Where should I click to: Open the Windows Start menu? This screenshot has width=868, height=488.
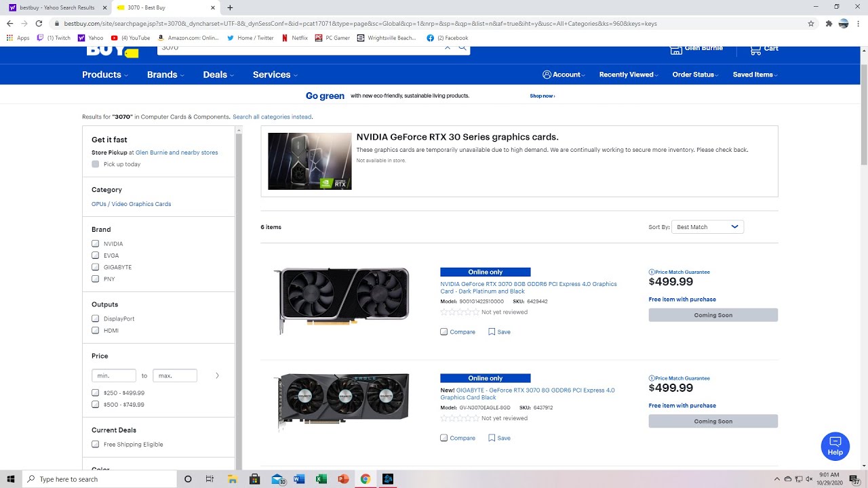11,479
